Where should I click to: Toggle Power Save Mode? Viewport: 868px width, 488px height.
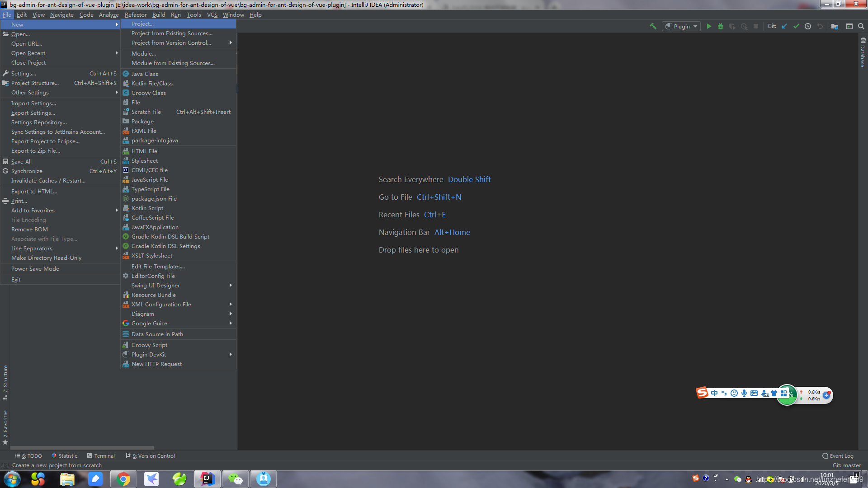60,269
